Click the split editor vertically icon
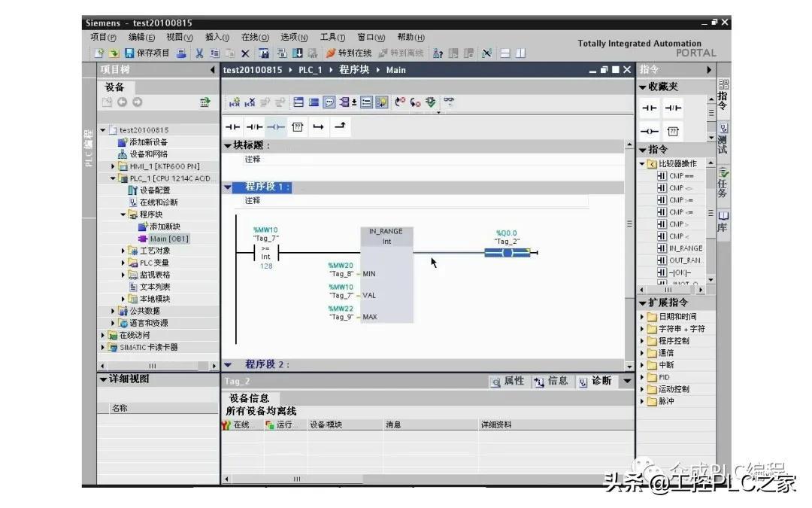 [520, 53]
